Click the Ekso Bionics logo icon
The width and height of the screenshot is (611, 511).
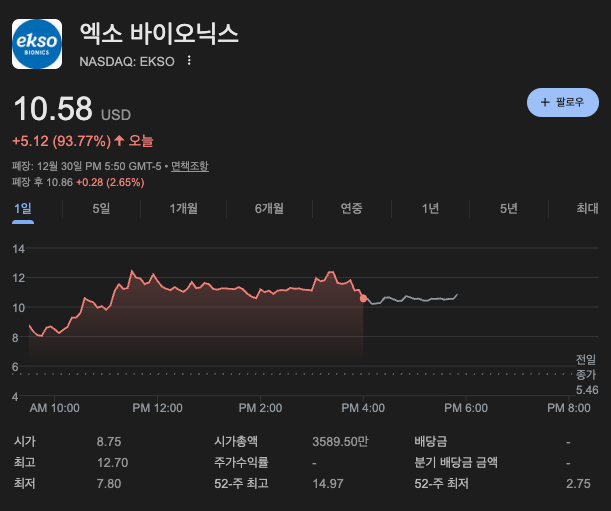coord(37,44)
